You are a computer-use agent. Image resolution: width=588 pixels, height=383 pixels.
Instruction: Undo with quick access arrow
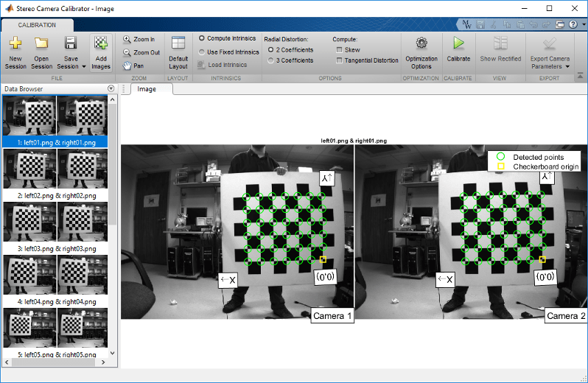coord(533,25)
